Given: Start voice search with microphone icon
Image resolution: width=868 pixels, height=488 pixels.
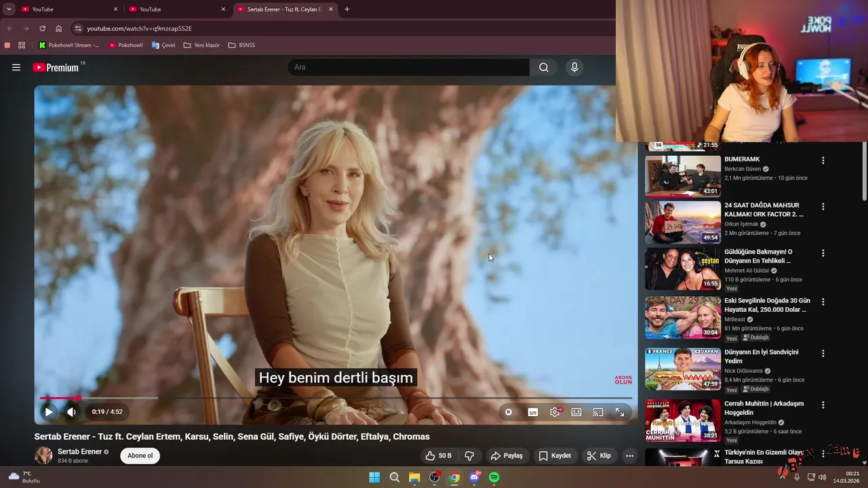Looking at the screenshot, I should point(574,67).
